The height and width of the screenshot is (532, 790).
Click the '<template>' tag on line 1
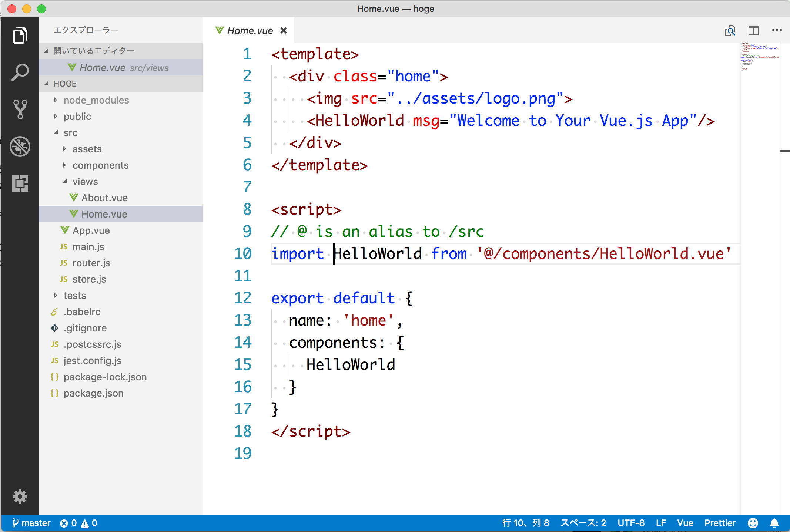pos(315,54)
